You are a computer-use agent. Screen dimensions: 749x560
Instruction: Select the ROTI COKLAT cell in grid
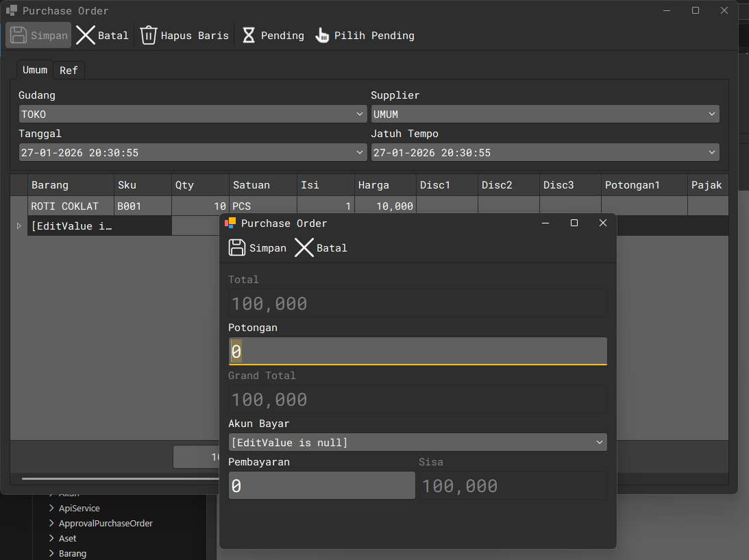tap(70, 206)
